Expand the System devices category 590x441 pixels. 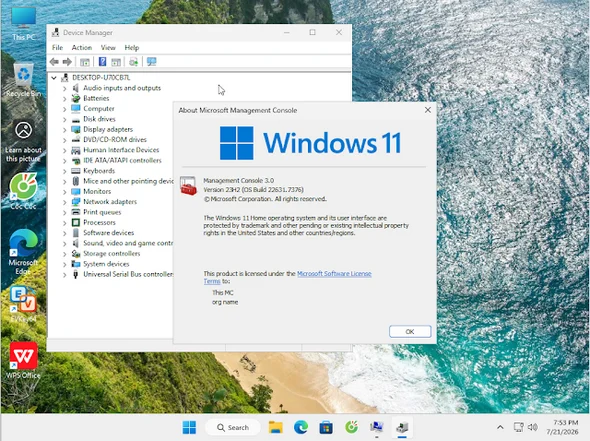point(64,265)
